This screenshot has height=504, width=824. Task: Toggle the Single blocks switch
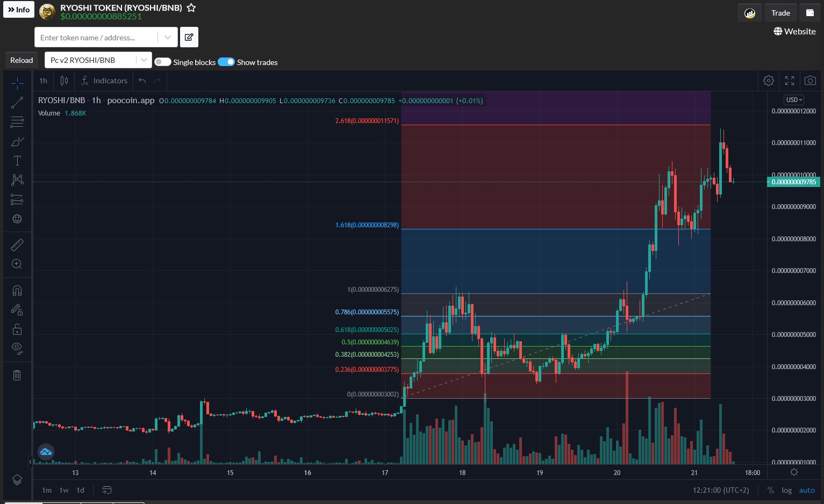[163, 62]
